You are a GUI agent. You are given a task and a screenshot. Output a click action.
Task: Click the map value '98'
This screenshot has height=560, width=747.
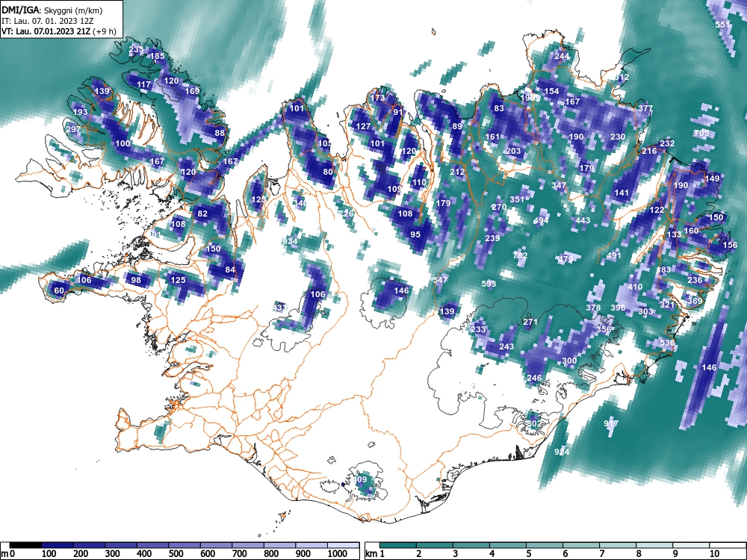click(136, 280)
